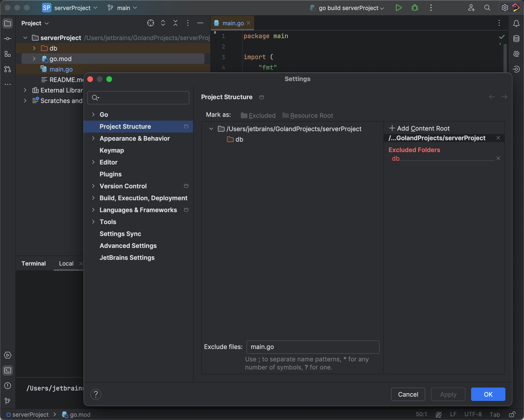Open Notifications bell icon
This screenshot has width=524, height=420.
tap(516, 23)
